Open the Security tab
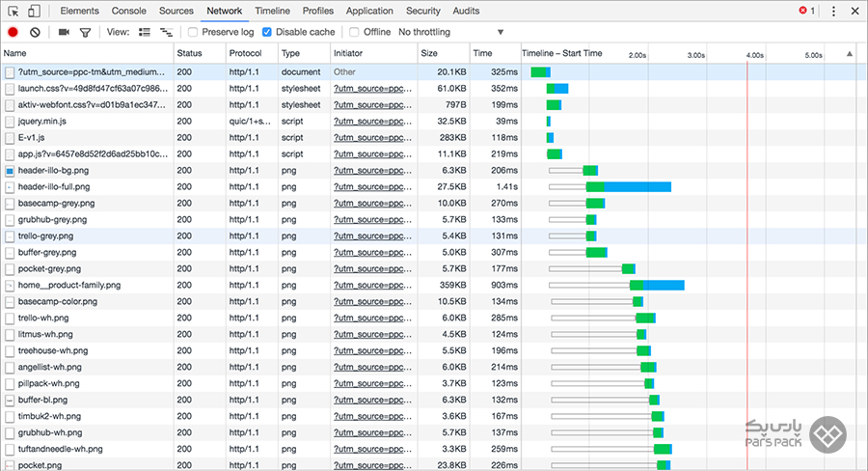Viewport: 868px width, 471px height. pyautogui.click(x=422, y=11)
